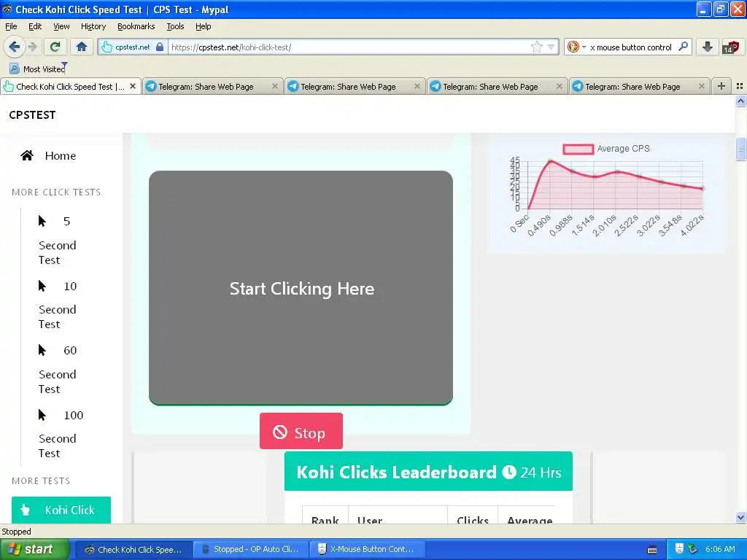This screenshot has width=747, height=560.
Task: Bookmark this page with the star icon
Action: 536,47
